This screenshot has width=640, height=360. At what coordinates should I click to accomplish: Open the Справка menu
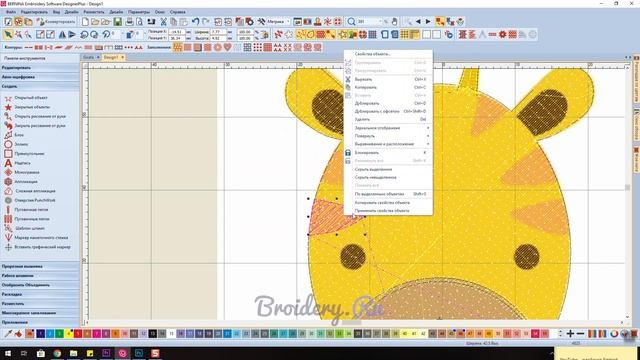[x=177, y=12]
